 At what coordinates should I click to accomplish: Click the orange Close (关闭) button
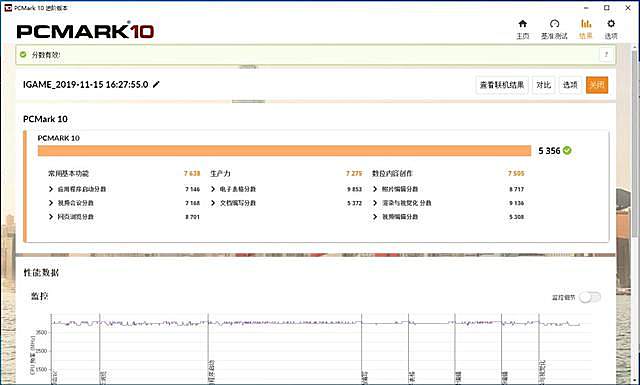click(597, 85)
